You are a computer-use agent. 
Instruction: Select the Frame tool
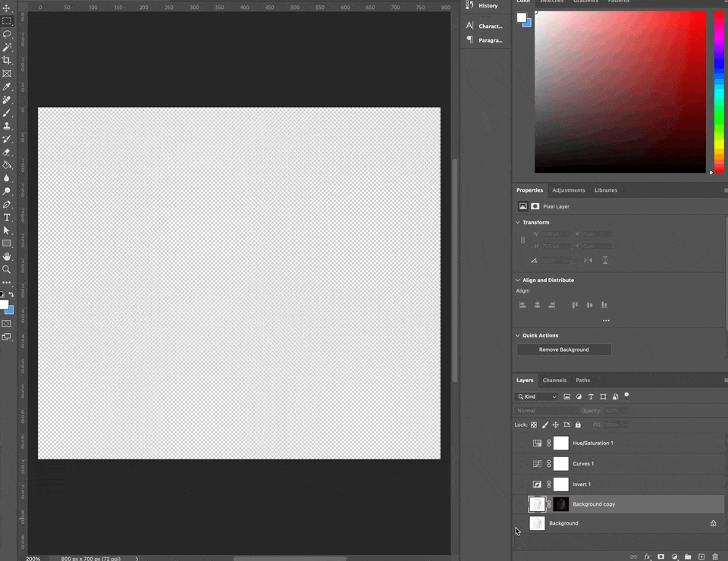7,74
